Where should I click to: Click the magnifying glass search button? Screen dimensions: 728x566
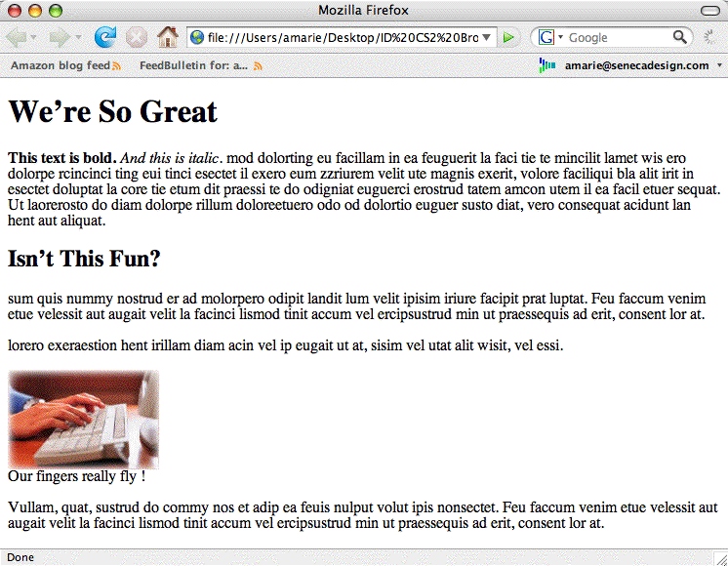(x=680, y=37)
